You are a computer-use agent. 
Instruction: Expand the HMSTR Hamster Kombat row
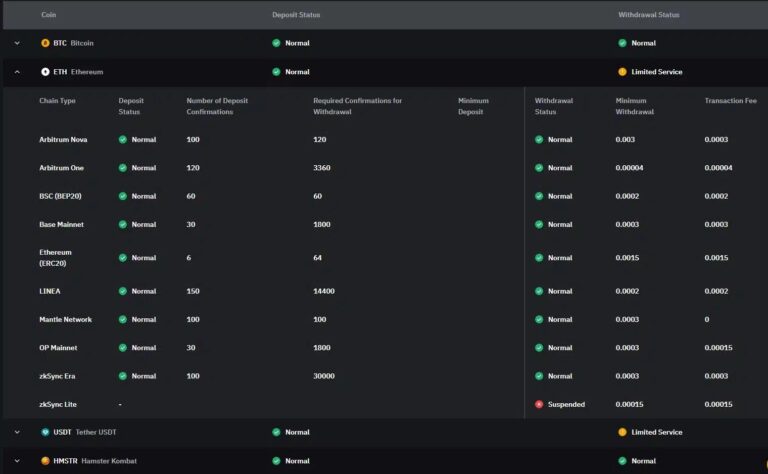[x=17, y=461]
